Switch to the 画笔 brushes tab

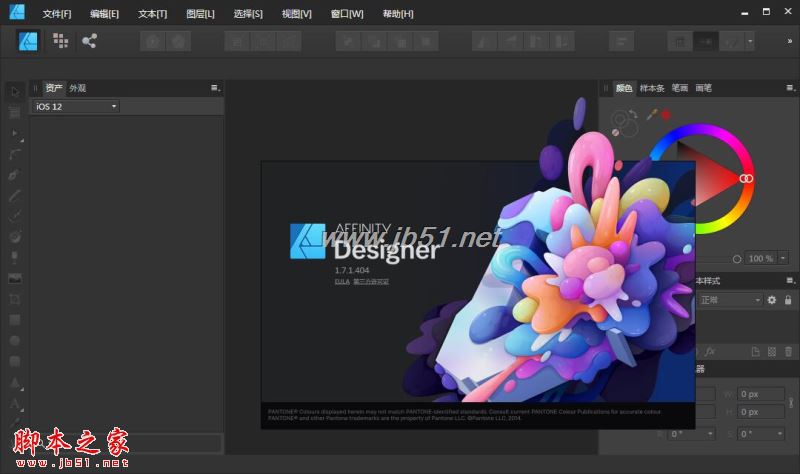coord(704,88)
